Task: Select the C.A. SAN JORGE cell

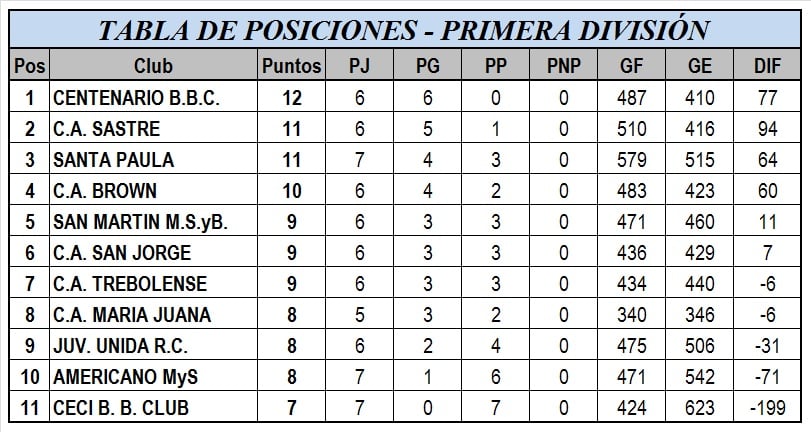Action: point(121,253)
